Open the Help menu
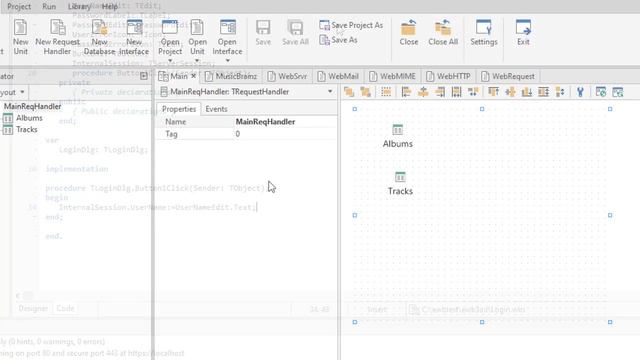The image size is (640, 360). tap(109, 7)
